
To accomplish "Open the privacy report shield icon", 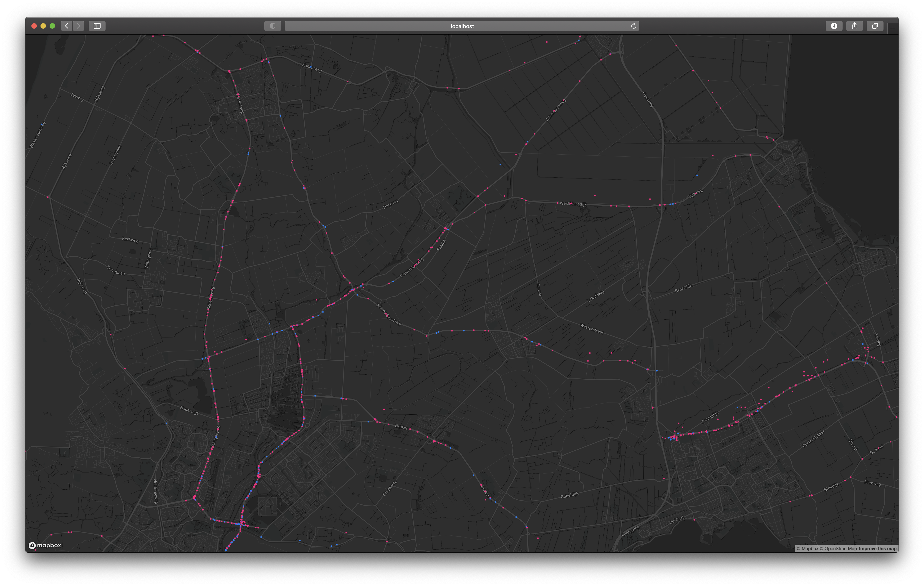I will 273,26.
